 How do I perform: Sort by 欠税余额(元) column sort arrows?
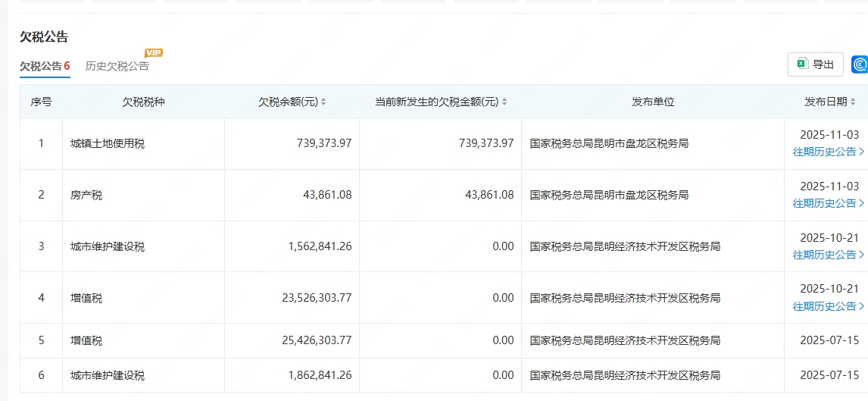[323, 102]
